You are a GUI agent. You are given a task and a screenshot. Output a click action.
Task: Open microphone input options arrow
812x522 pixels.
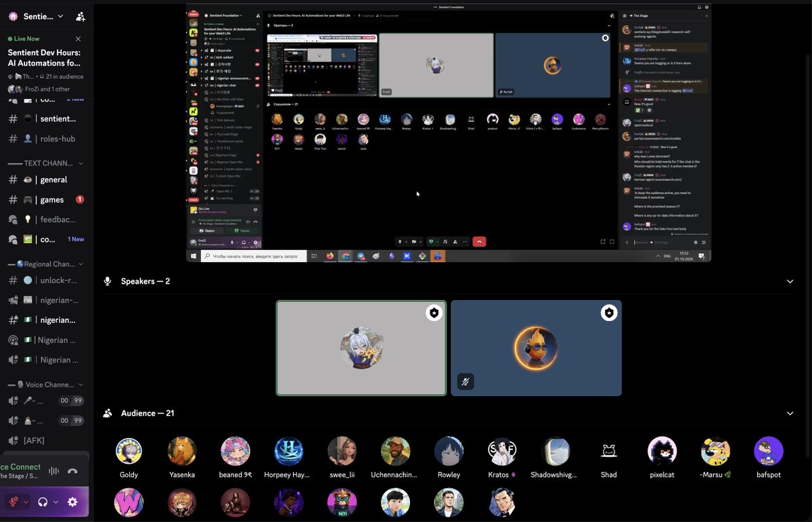[x=26, y=502]
